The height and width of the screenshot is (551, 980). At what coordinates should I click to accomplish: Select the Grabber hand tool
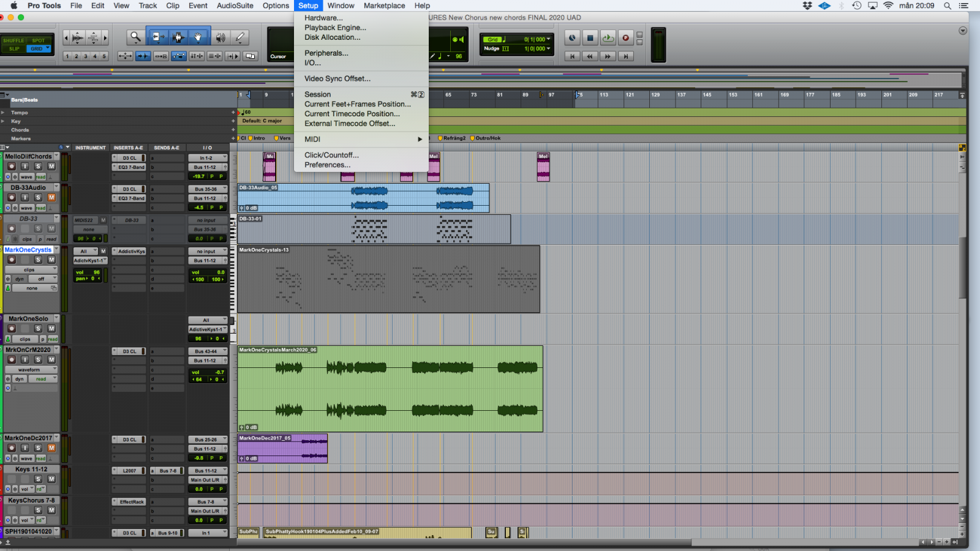198,37
